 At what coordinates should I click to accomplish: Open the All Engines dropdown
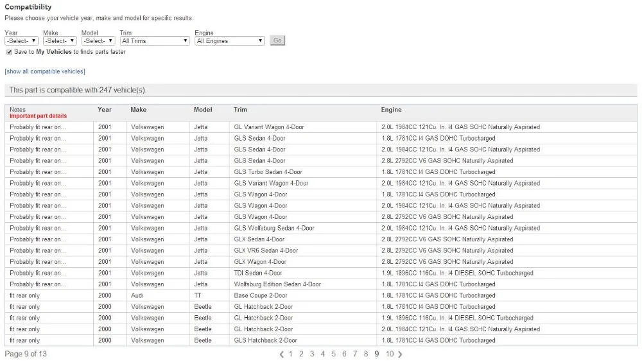point(230,41)
